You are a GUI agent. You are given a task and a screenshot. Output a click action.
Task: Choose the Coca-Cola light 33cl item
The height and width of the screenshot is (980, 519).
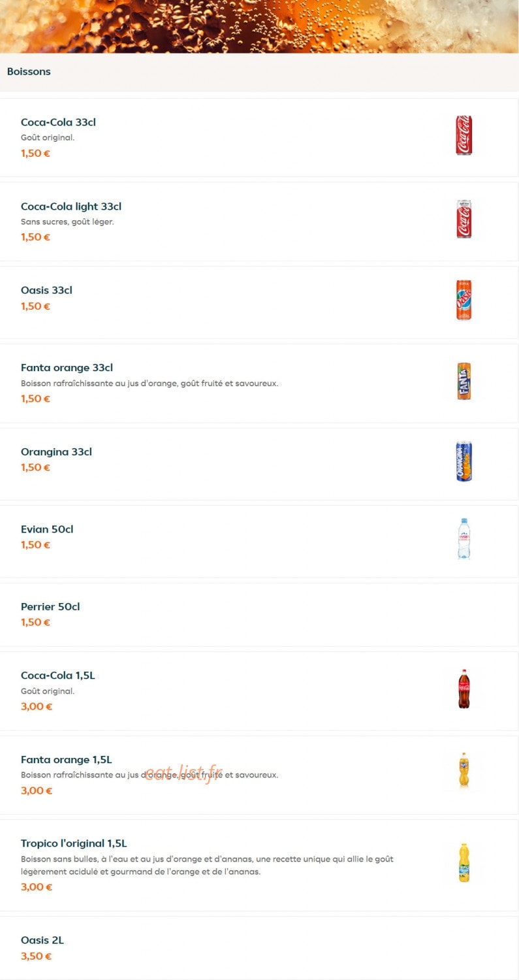pyautogui.click(x=259, y=221)
